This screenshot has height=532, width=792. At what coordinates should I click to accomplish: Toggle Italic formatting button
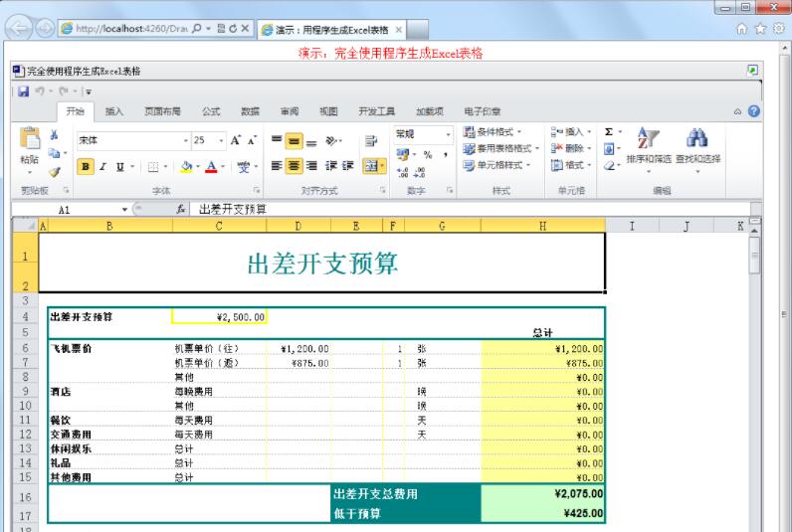pos(102,166)
